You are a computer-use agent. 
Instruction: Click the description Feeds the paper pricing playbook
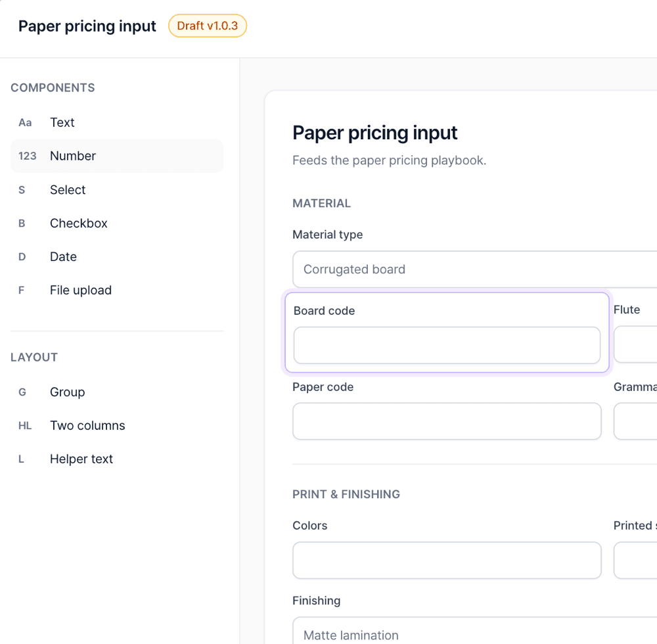pyautogui.click(x=390, y=160)
